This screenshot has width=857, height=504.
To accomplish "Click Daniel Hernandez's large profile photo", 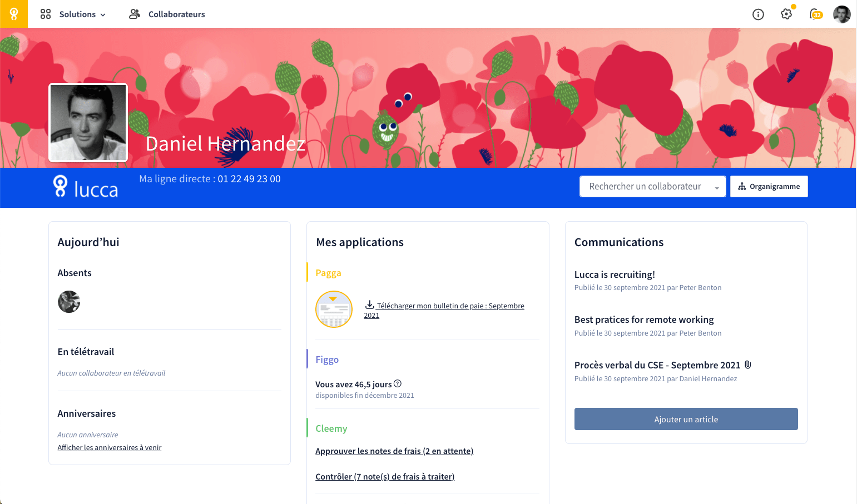I will pyautogui.click(x=88, y=123).
